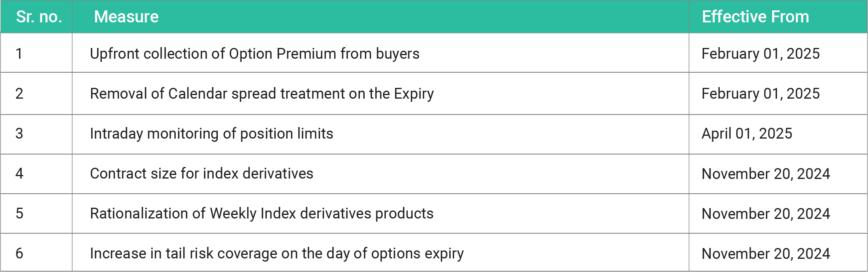The image size is (868, 272).
Task: Click the 'Sr. no.' column header
Action: (x=39, y=17)
